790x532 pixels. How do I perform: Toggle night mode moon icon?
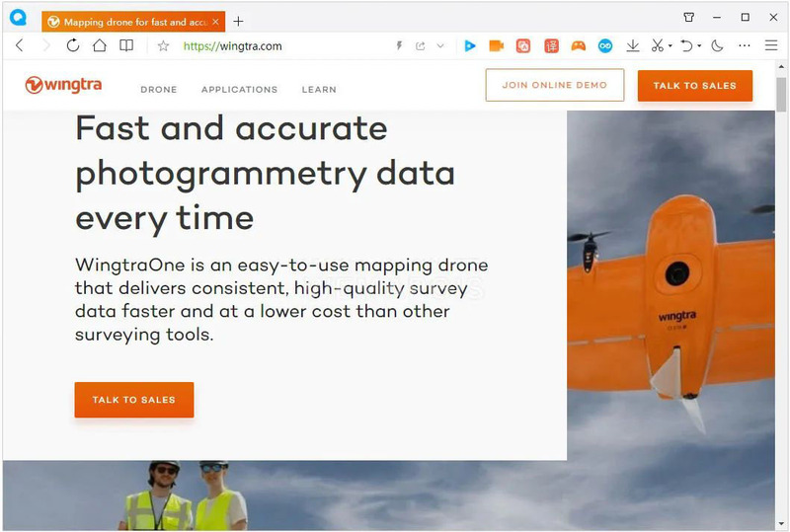pyautogui.click(x=718, y=46)
